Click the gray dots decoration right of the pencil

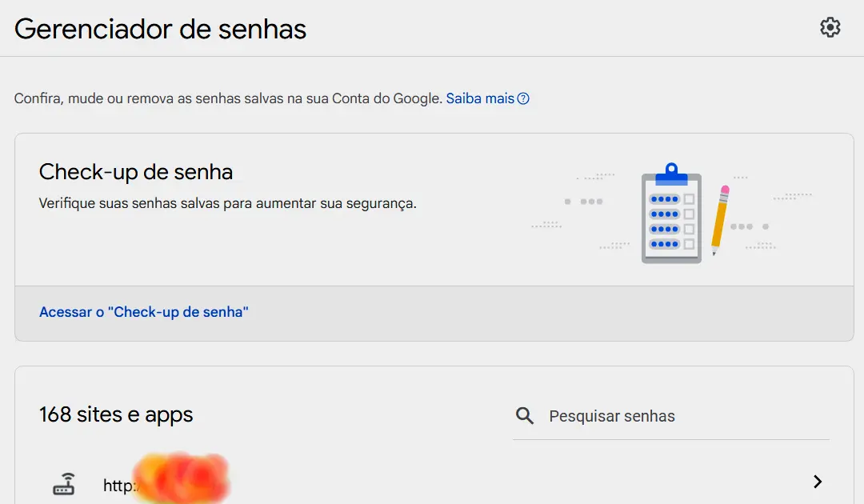(x=746, y=226)
